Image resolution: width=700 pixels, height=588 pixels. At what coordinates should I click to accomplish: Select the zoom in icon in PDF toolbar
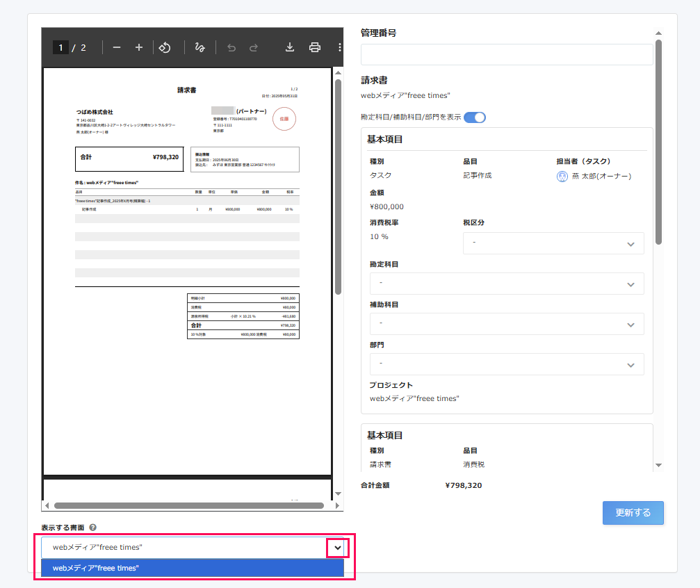(138, 47)
